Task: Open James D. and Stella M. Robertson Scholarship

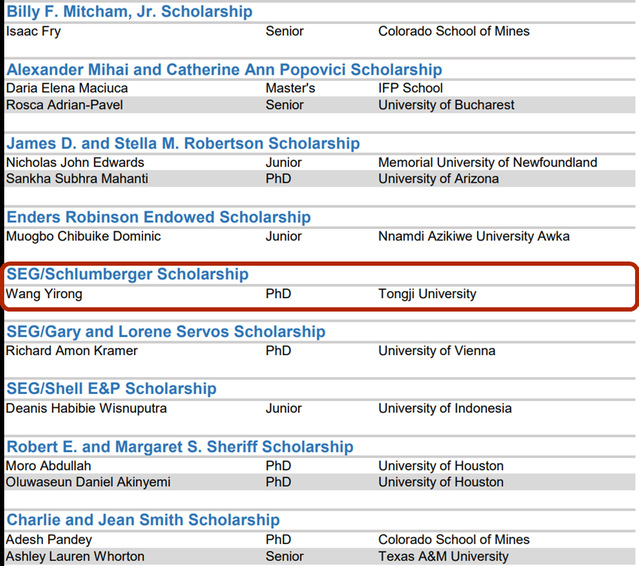Action: coord(183,143)
